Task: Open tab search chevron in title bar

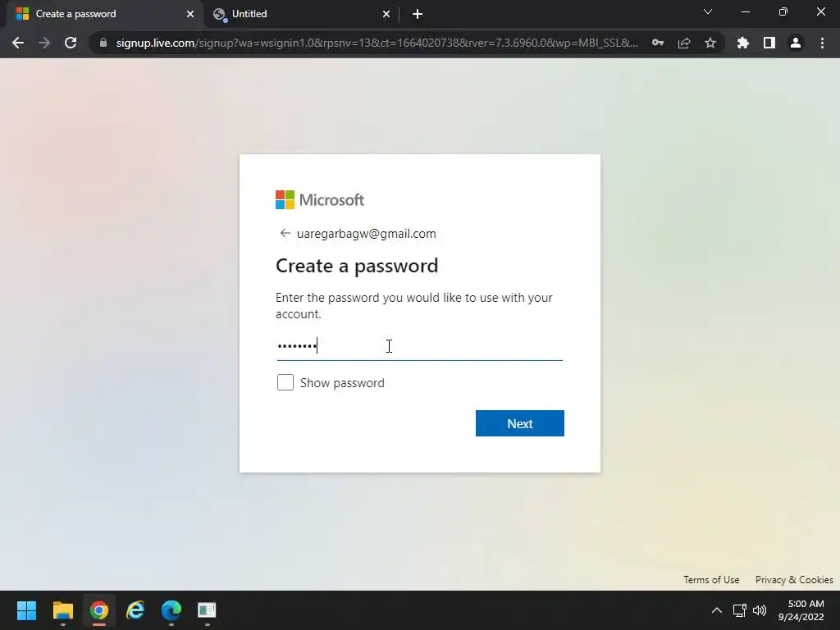Action: click(708, 11)
